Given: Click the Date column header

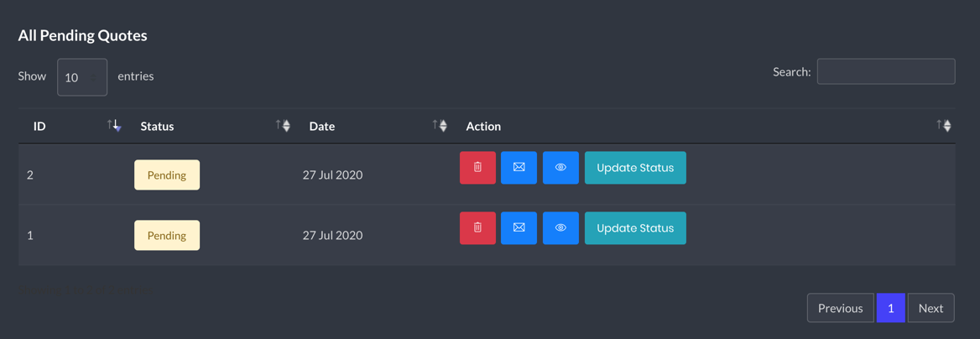Looking at the screenshot, I should pos(322,127).
